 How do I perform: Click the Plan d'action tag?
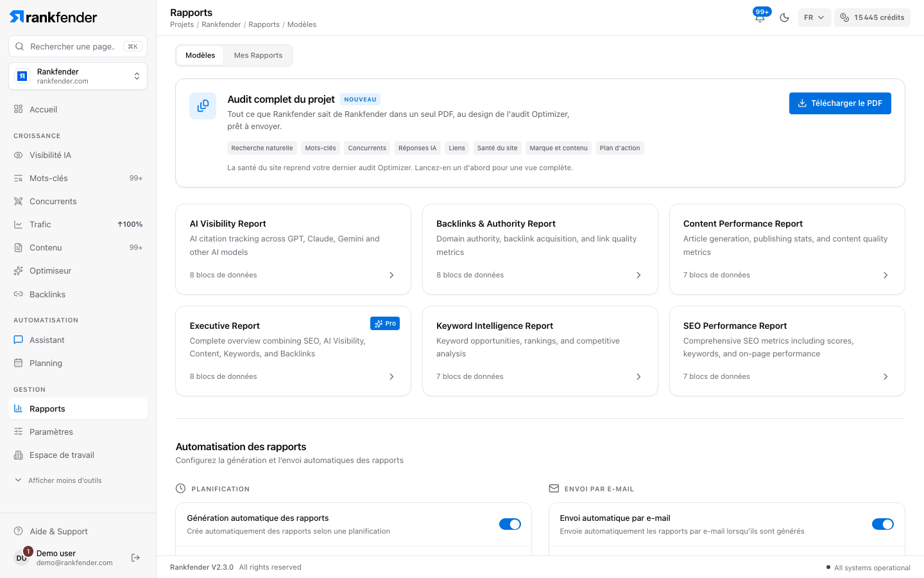coord(620,148)
